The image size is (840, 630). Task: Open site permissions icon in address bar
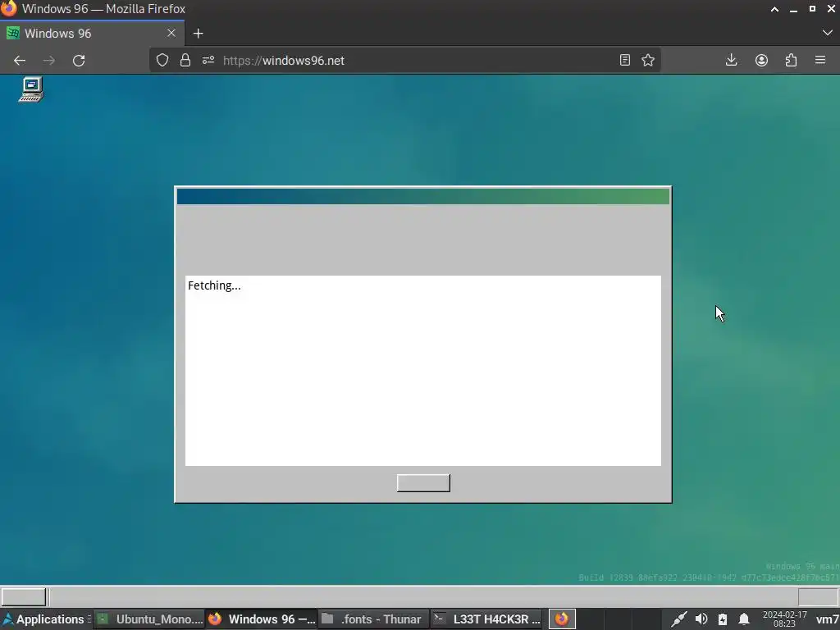(208, 61)
